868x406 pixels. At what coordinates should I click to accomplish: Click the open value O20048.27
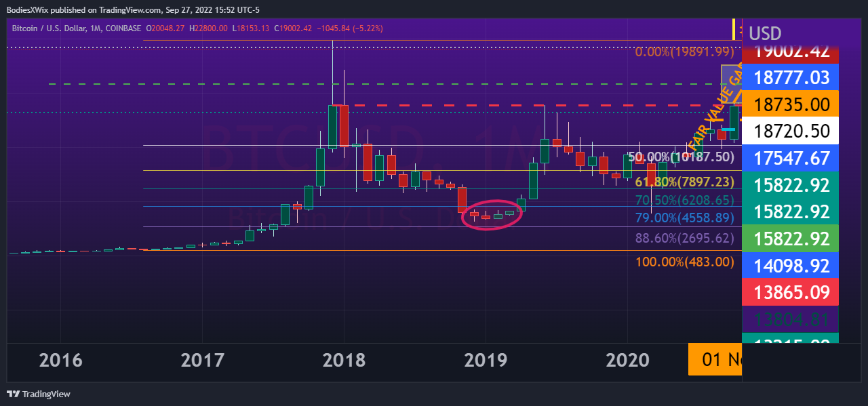click(166, 28)
